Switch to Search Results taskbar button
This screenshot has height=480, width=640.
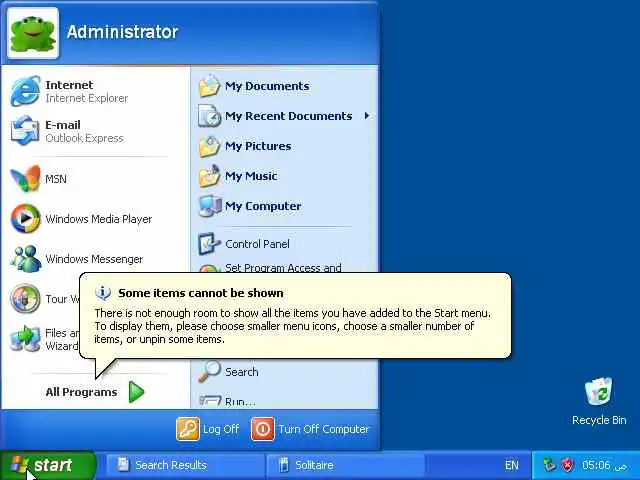pyautogui.click(x=184, y=465)
